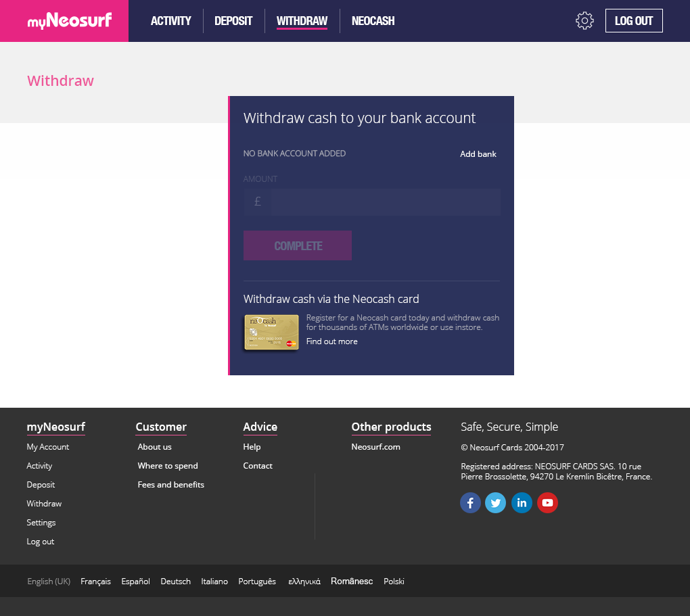Viewport: 690px width, 616px height.
Task: Visit Neosurf.com link under Other products
Action: point(376,446)
